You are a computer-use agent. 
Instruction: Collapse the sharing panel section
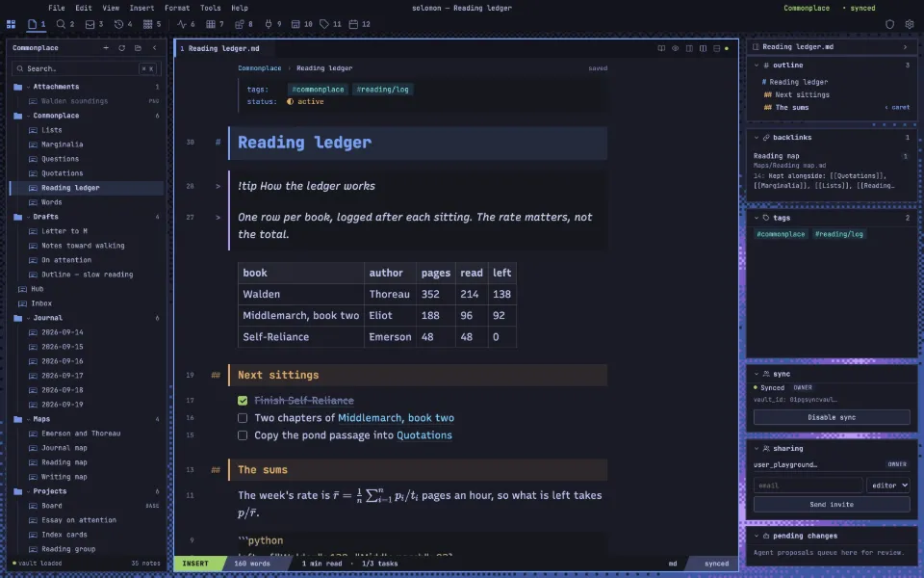point(757,448)
